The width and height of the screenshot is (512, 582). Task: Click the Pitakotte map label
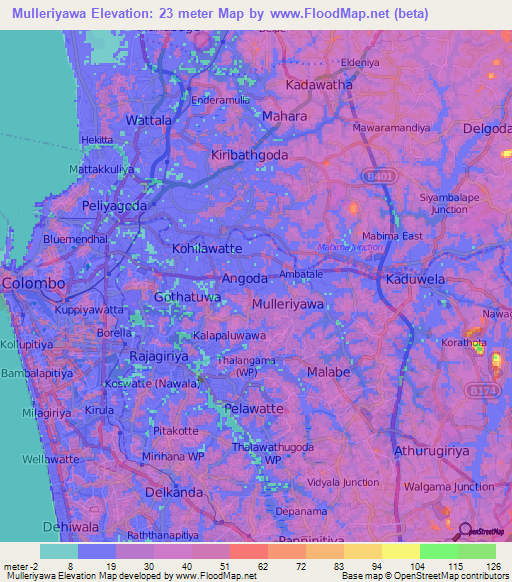point(176,431)
